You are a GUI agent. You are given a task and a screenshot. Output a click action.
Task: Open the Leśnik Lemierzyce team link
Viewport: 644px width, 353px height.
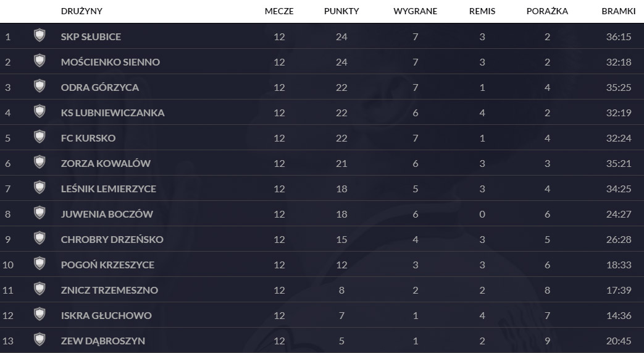pos(109,189)
